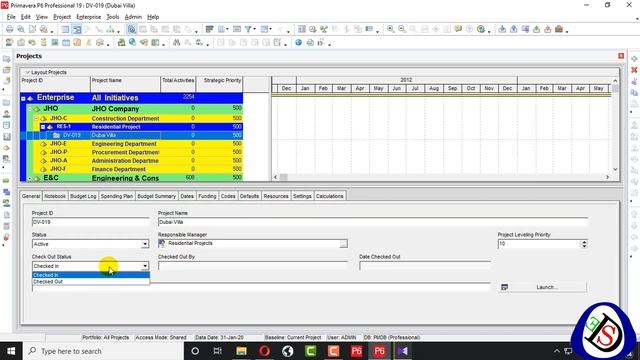Click the person icon in the left sidebar
This screenshot has width=640, height=360.
[7, 114]
